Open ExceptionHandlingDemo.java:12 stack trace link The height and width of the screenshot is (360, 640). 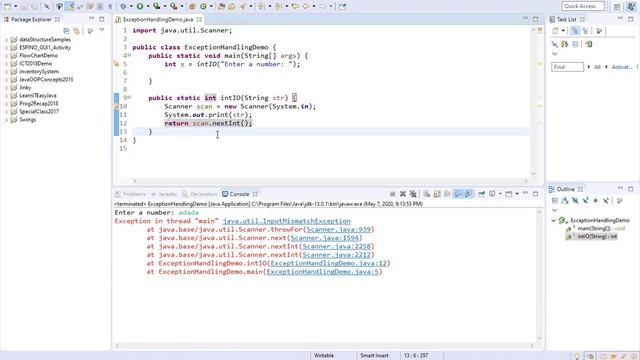coord(328,263)
